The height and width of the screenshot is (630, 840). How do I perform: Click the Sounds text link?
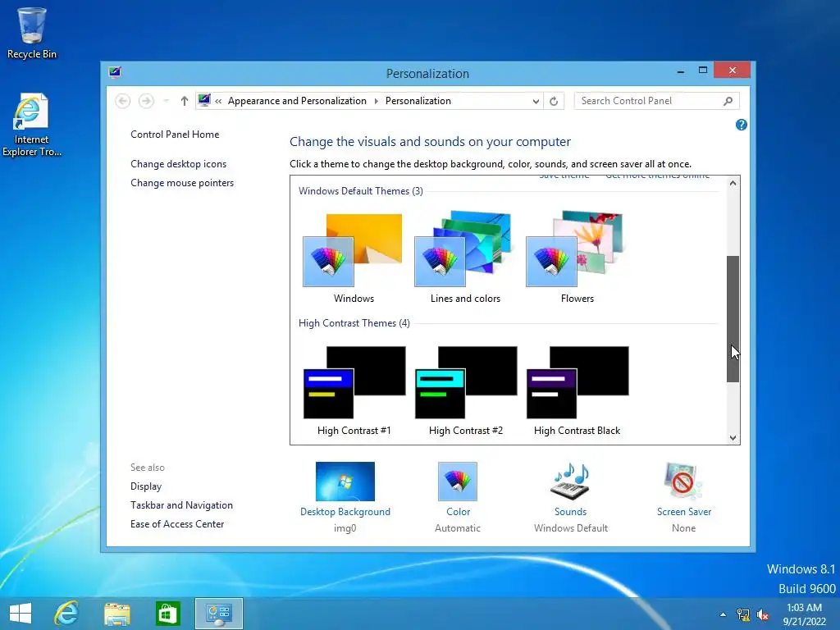(x=571, y=512)
